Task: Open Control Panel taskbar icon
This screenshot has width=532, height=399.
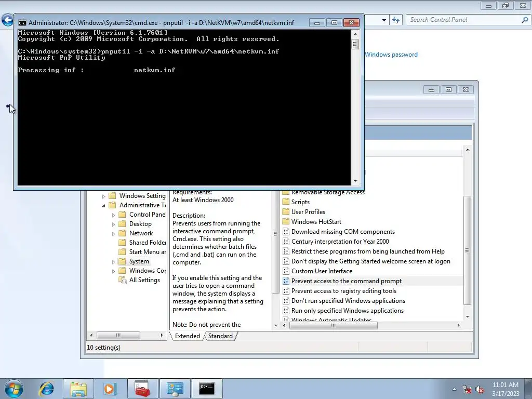Action: click(x=175, y=389)
